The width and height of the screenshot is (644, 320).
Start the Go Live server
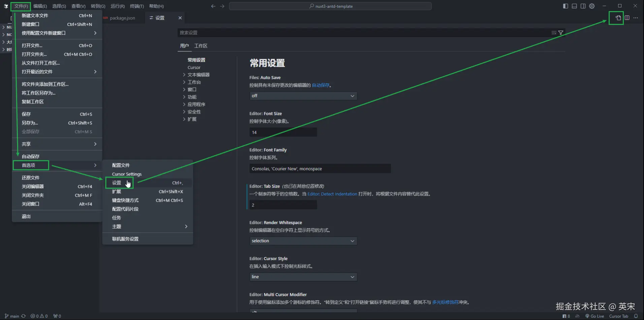tap(594, 316)
